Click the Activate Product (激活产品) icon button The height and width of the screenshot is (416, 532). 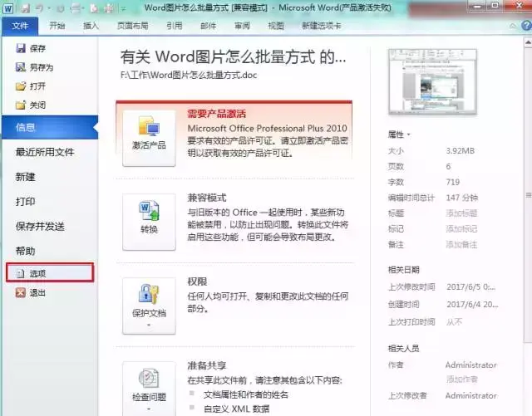[x=149, y=138]
